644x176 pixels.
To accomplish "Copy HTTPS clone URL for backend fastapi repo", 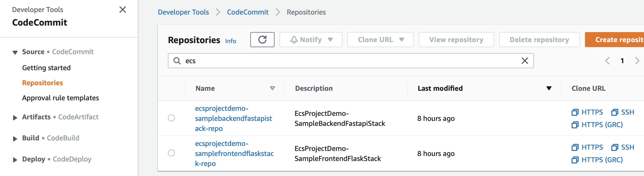I will click(x=587, y=112).
